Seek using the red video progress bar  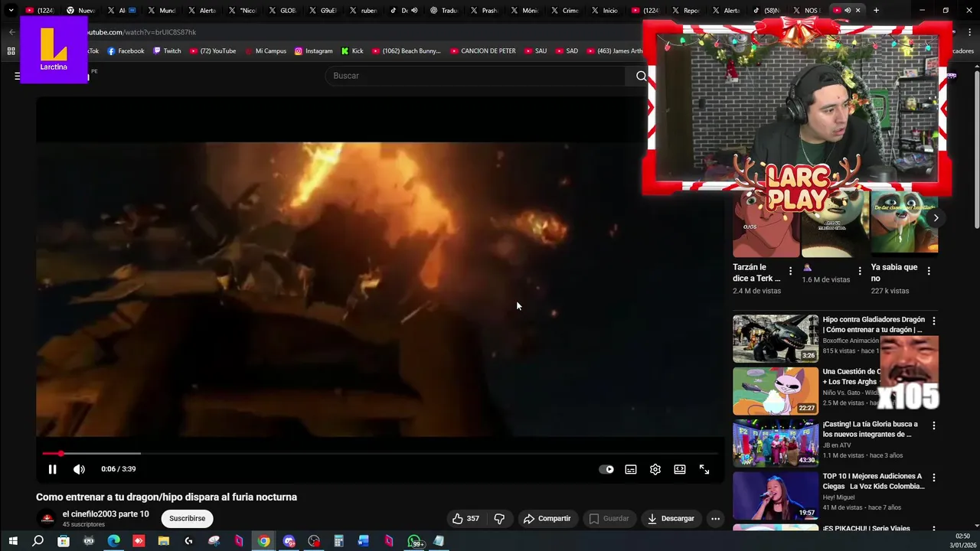380,454
